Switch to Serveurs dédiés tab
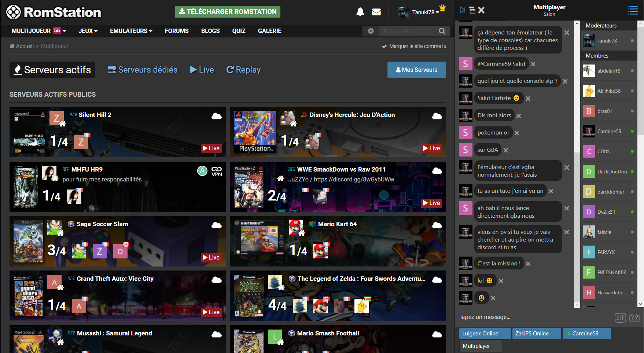 [x=143, y=70]
